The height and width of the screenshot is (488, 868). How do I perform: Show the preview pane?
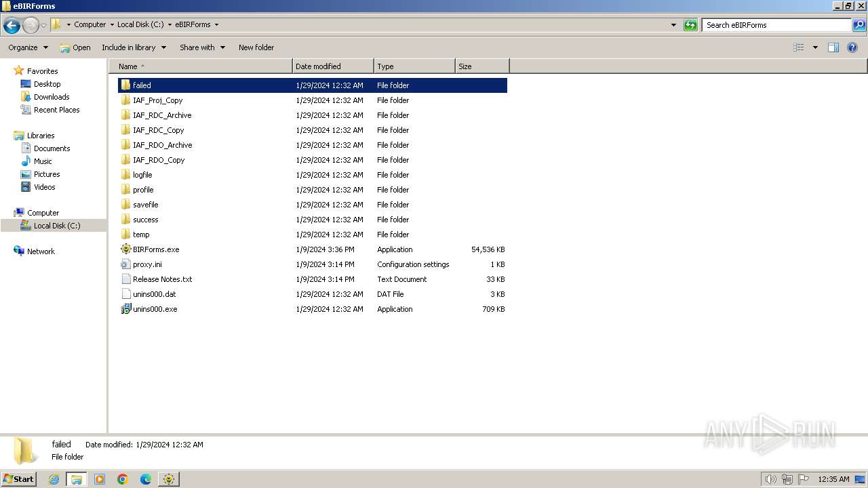833,47
